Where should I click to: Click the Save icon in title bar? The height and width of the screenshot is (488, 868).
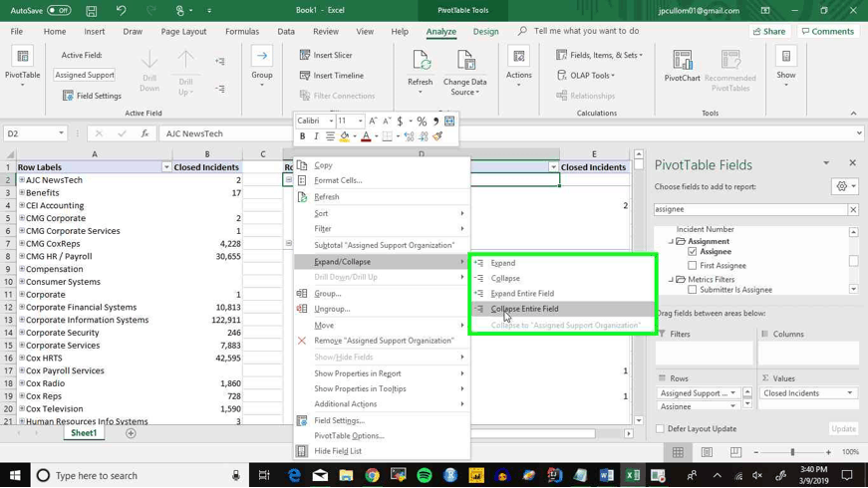[x=92, y=11]
